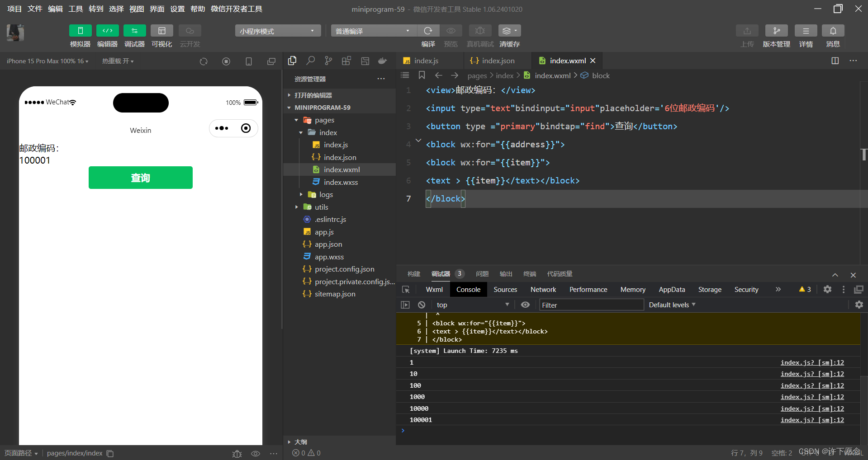This screenshot has height=460, width=868.
Task: Expand the logs folder in the tree
Action: 326,195
